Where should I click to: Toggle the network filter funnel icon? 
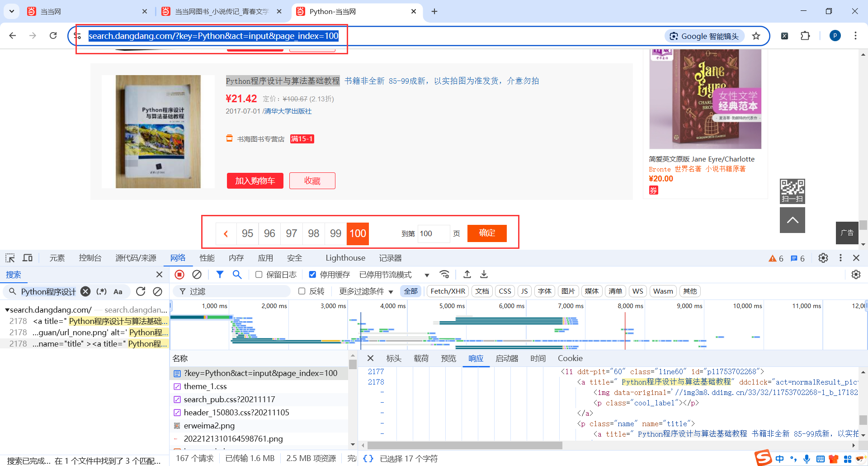(x=220, y=275)
